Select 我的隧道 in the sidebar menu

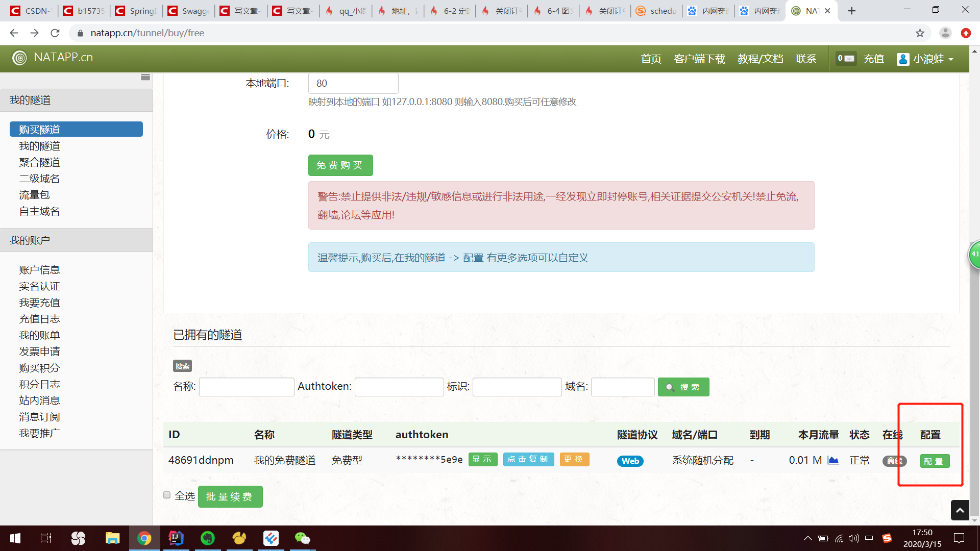tap(39, 146)
